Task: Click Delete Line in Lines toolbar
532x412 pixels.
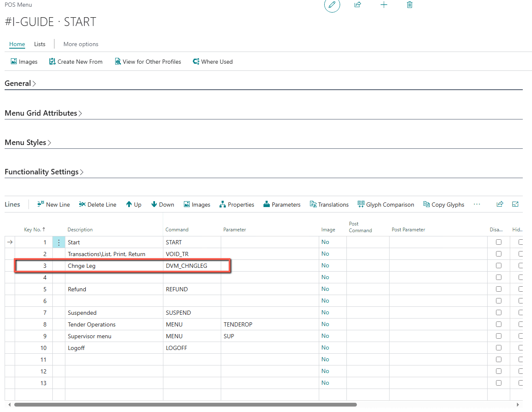Action: click(98, 205)
